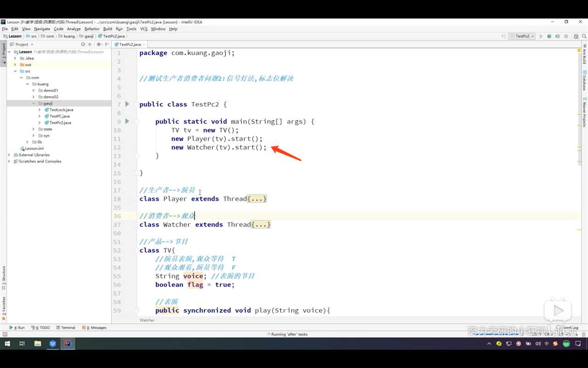The width and height of the screenshot is (588, 368).
Task: Open File Explorer from taskbar
Action: click(38, 344)
